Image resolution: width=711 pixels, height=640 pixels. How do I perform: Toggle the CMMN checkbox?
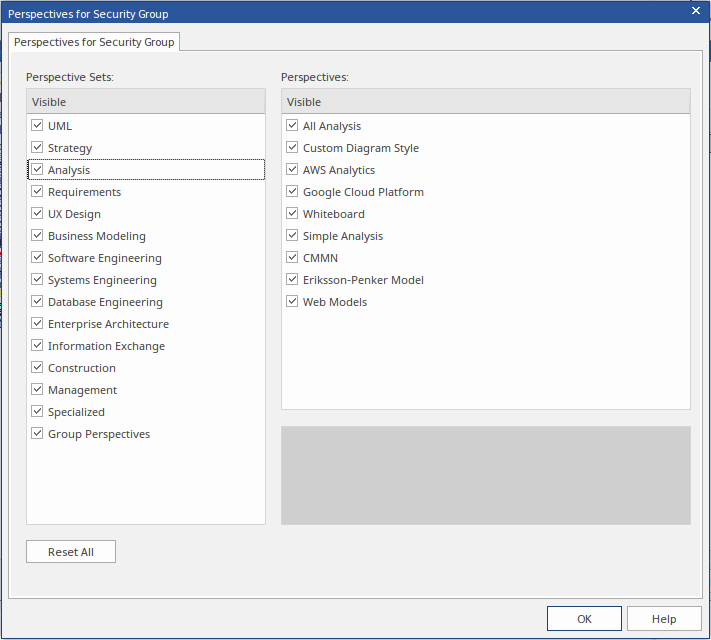292,258
